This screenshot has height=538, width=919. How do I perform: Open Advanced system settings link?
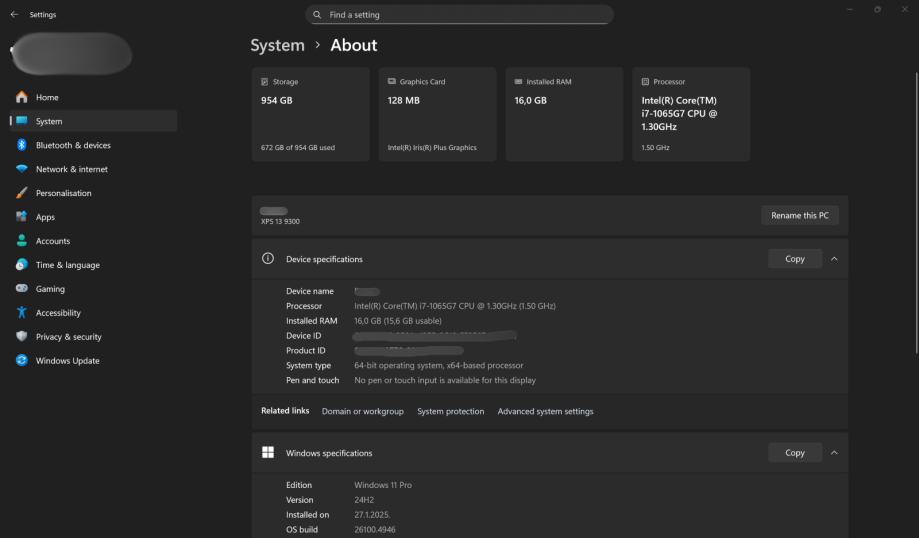tap(545, 411)
